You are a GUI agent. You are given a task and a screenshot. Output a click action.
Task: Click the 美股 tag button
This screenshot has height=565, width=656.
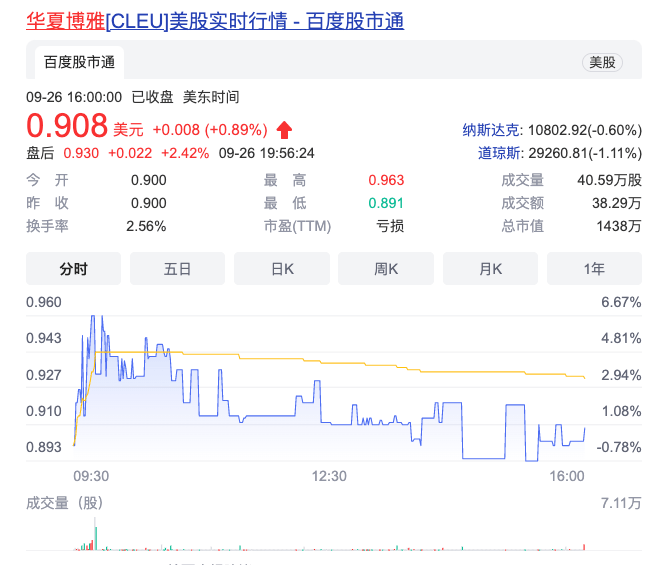[602, 62]
